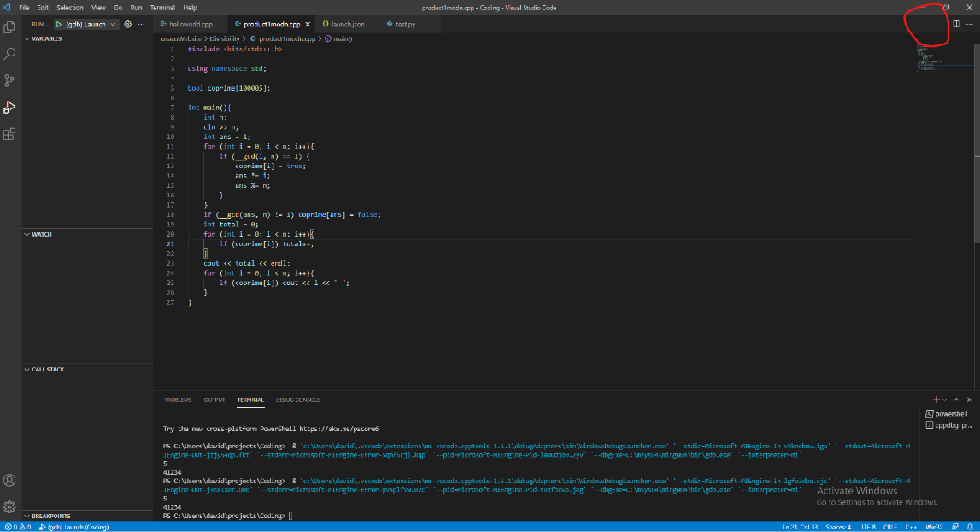Open the Explorer view in activity bar
Viewport: 980px width, 532px height.
coord(9,27)
